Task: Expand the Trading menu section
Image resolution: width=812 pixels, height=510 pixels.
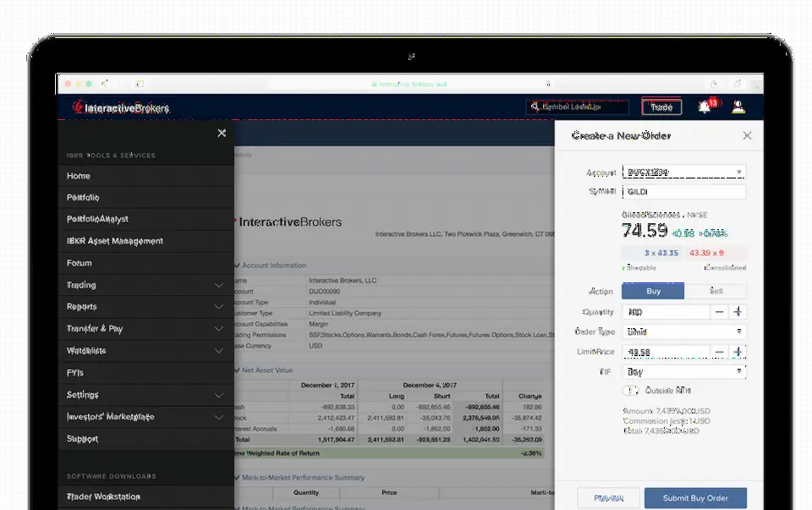Action: 145,285
